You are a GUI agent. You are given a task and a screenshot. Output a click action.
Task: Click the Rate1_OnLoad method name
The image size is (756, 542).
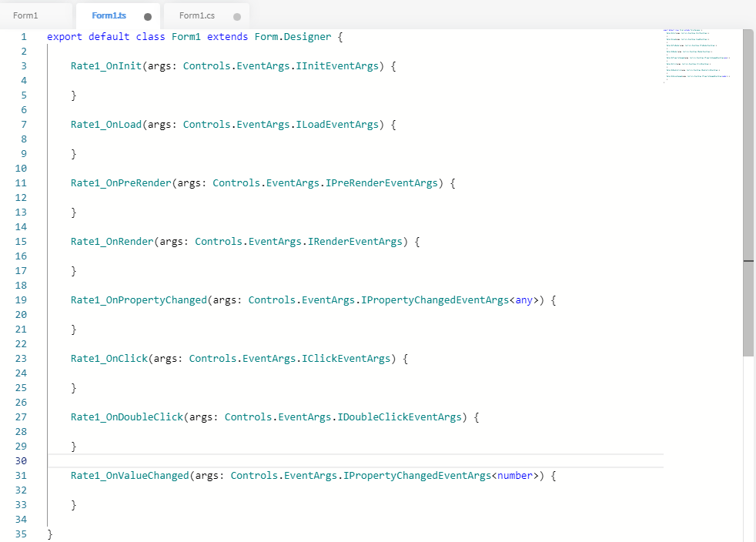(x=106, y=125)
